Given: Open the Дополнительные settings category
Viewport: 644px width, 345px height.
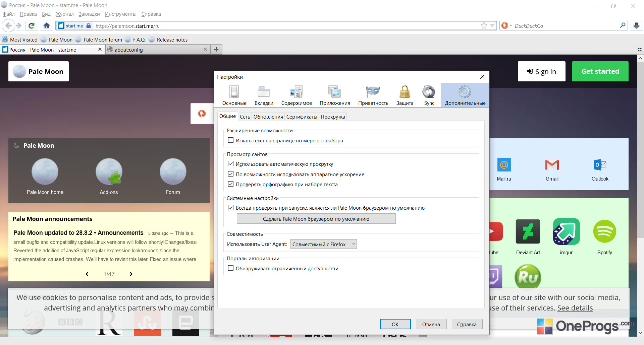Looking at the screenshot, I should tap(465, 95).
